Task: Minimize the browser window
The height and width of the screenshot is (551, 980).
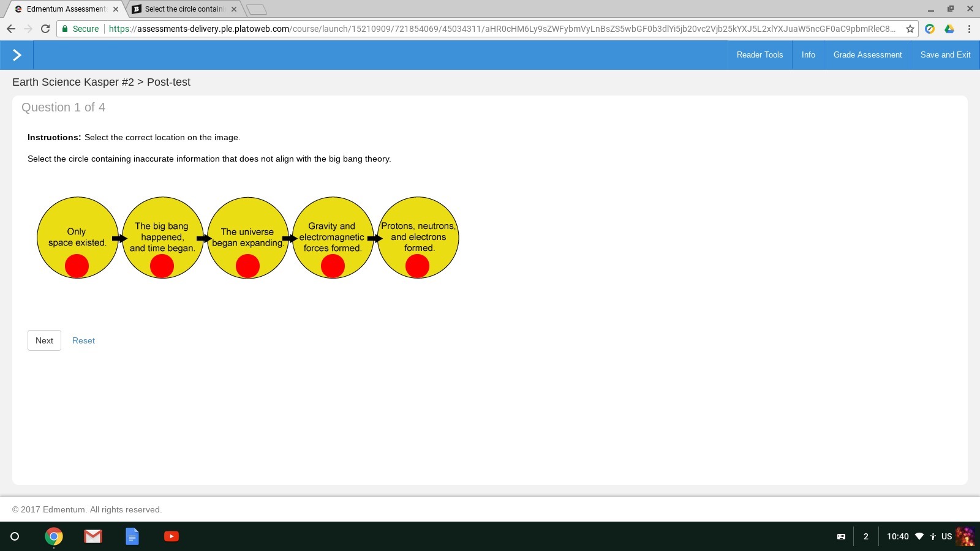Action: pyautogui.click(x=930, y=9)
